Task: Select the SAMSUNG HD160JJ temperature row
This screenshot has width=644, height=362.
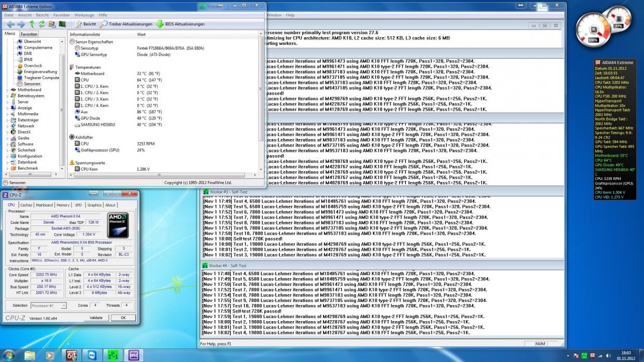Action: tap(163, 125)
